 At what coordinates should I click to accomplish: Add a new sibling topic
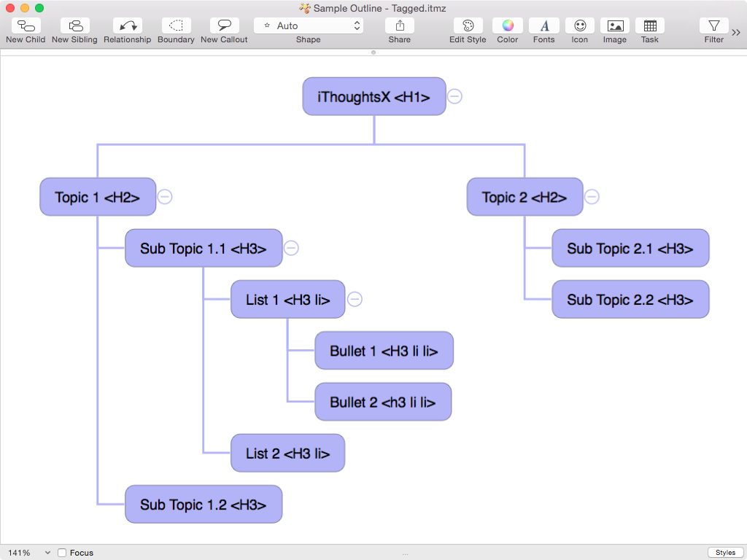[75, 26]
